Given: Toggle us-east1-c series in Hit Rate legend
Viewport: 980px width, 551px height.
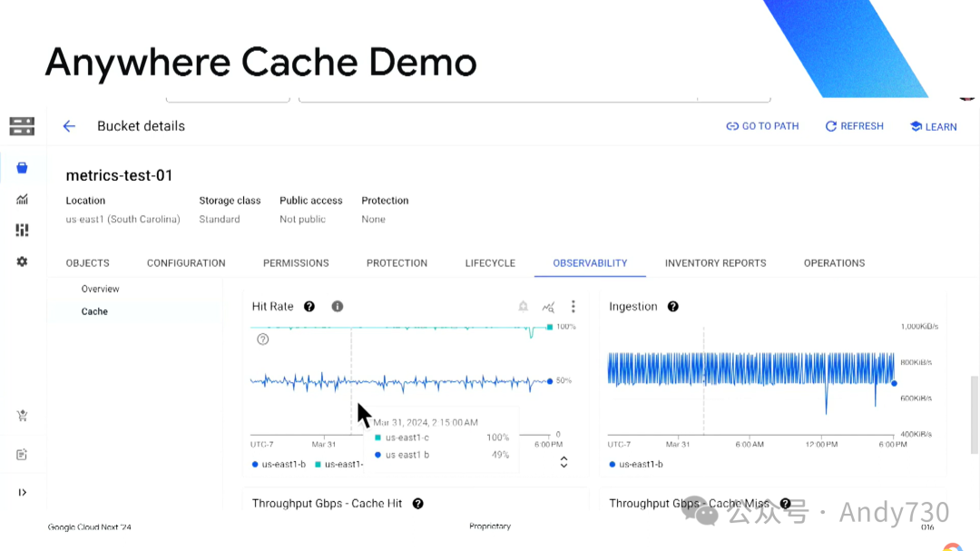Looking at the screenshot, I should pyautogui.click(x=338, y=465).
